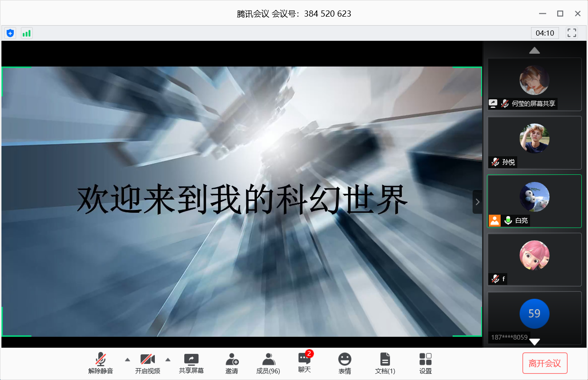Open the 表情 emoji reactions
This screenshot has width=588, height=380.
point(345,363)
